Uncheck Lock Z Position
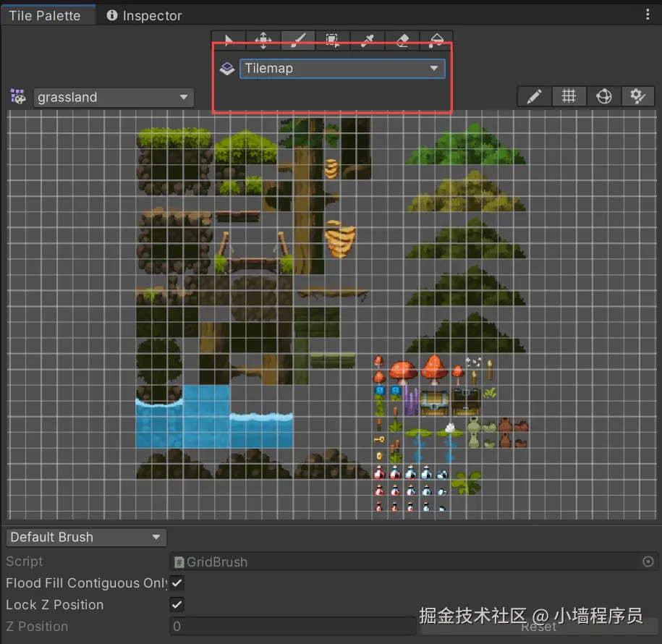The width and height of the screenshot is (662, 644). (177, 604)
